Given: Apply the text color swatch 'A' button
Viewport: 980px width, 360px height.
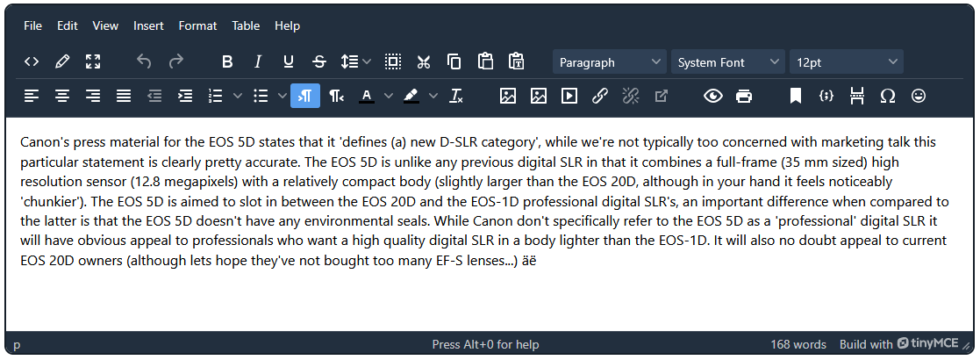Looking at the screenshot, I should coord(367,96).
